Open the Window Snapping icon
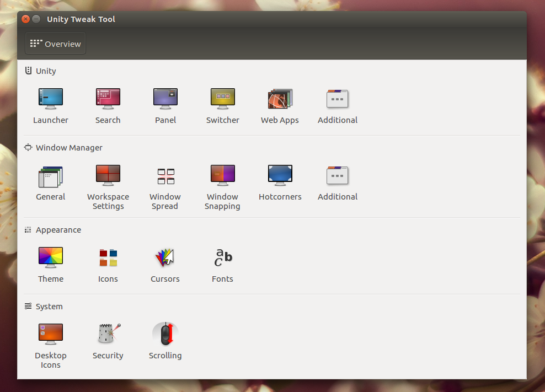The height and width of the screenshot is (392, 545). 223,175
